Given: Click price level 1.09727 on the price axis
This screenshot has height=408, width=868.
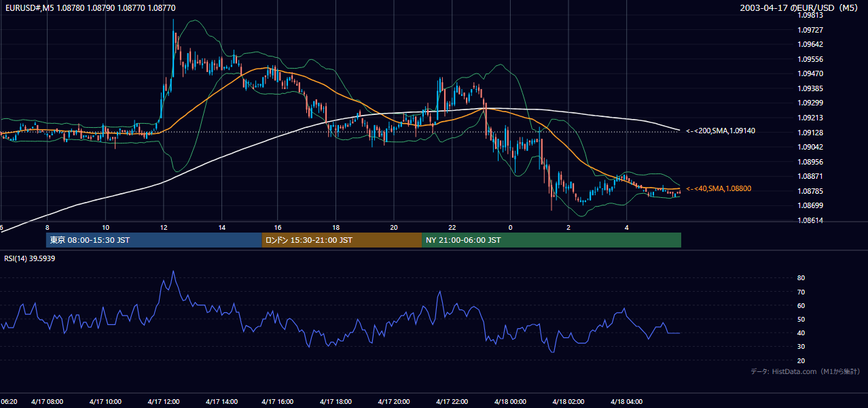Looking at the screenshot, I should tap(812, 30).
